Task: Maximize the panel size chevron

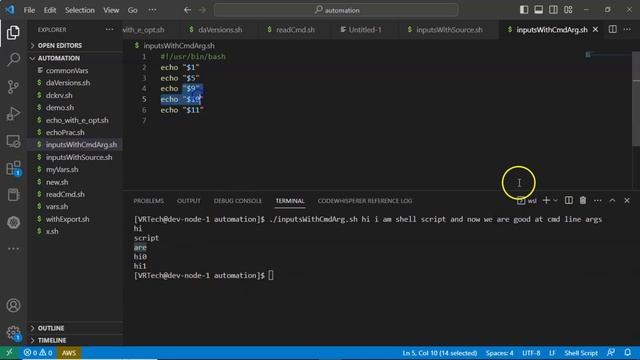Action: coord(612,200)
